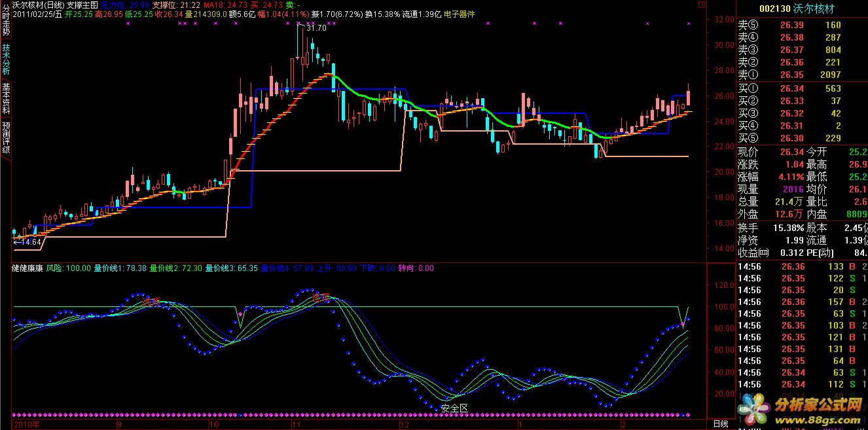
Task: Click the 14:56 tick with volume 157
Action: click(x=802, y=302)
